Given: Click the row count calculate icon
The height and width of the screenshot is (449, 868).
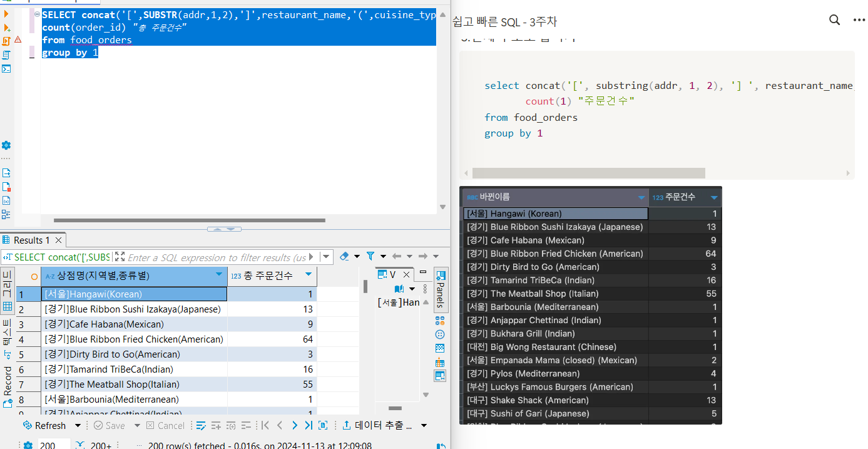Looking at the screenshot, I should click(x=80, y=446).
